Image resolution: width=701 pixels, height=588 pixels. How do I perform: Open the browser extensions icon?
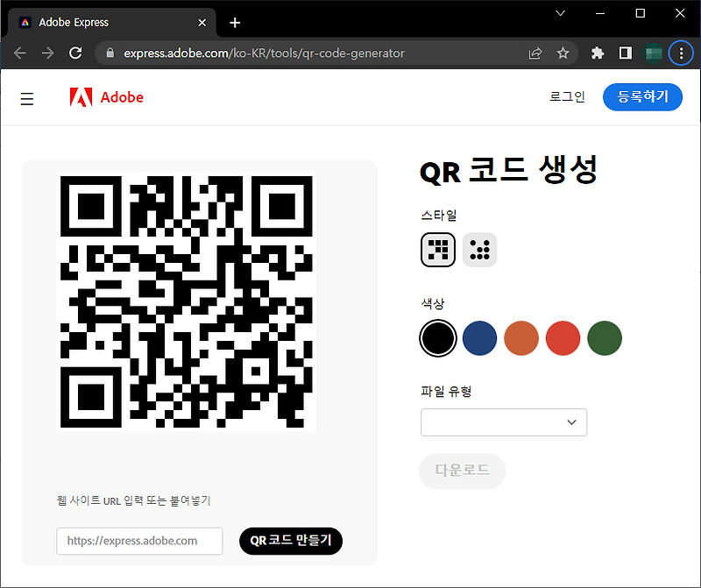click(597, 53)
